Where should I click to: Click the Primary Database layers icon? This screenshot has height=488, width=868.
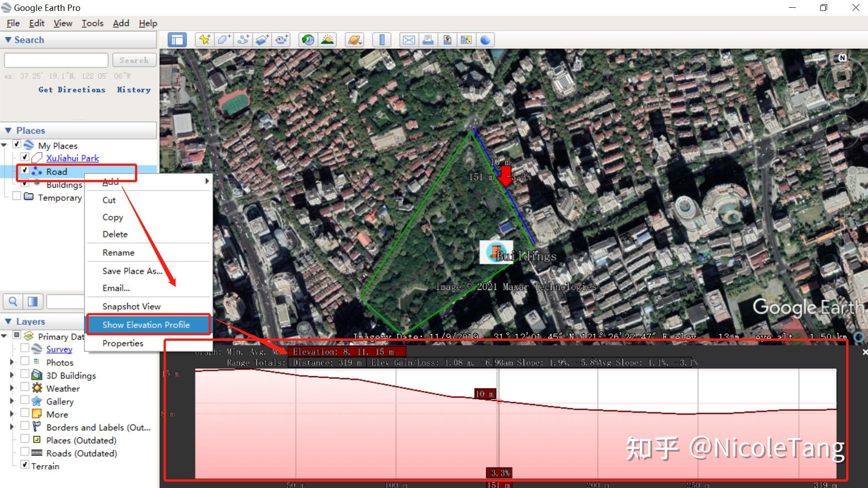click(x=29, y=336)
